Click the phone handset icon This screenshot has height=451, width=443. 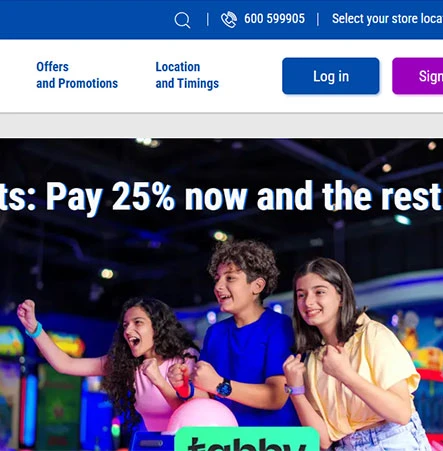click(229, 19)
